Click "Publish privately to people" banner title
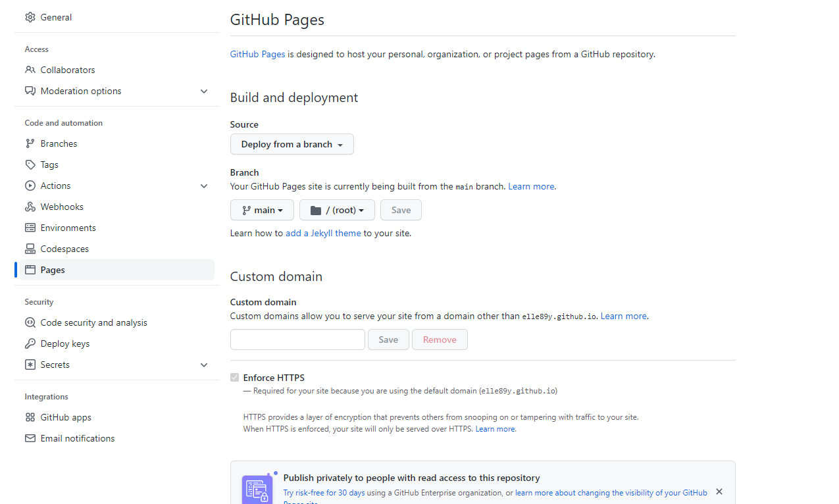Image resolution: width=839 pixels, height=504 pixels. tap(412, 478)
